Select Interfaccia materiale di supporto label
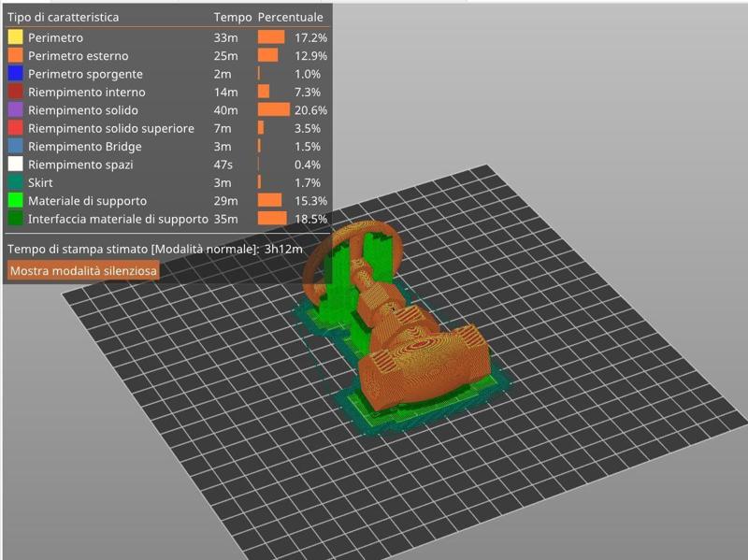 119,219
